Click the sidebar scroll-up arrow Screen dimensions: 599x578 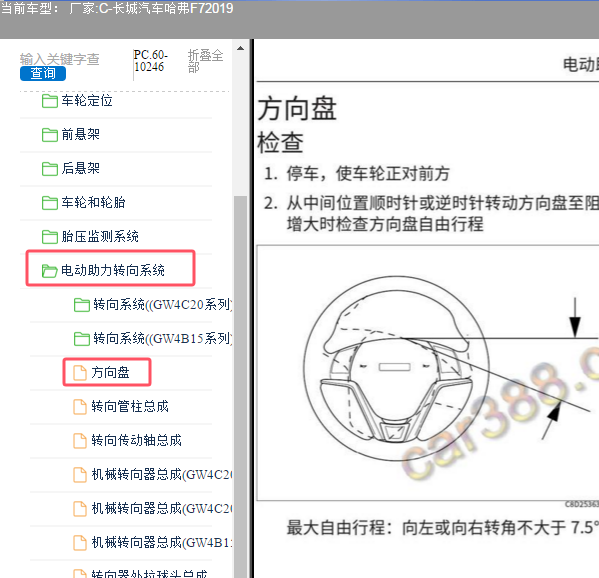(x=240, y=48)
